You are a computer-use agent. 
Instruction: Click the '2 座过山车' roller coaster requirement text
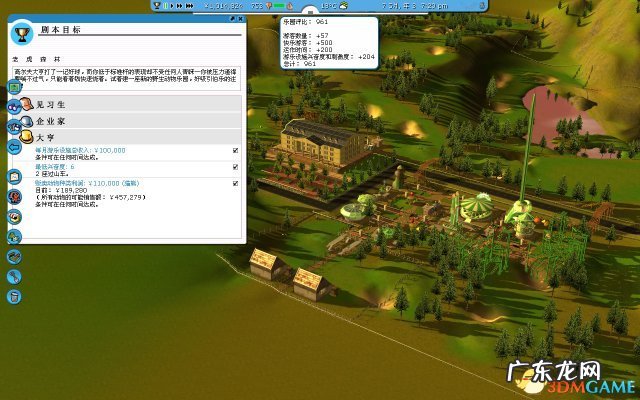pyautogui.click(x=51, y=174)
